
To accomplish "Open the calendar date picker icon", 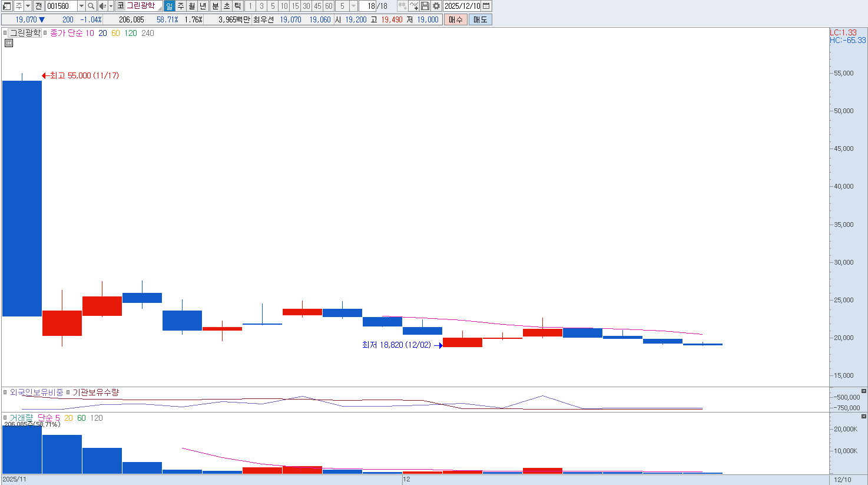I will [486, 6].
